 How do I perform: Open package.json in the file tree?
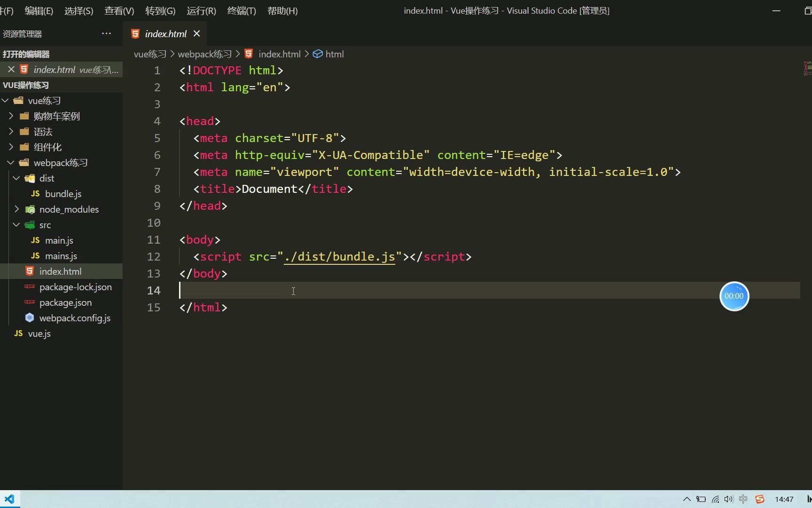pyautogui.click(x=66, y=302)
